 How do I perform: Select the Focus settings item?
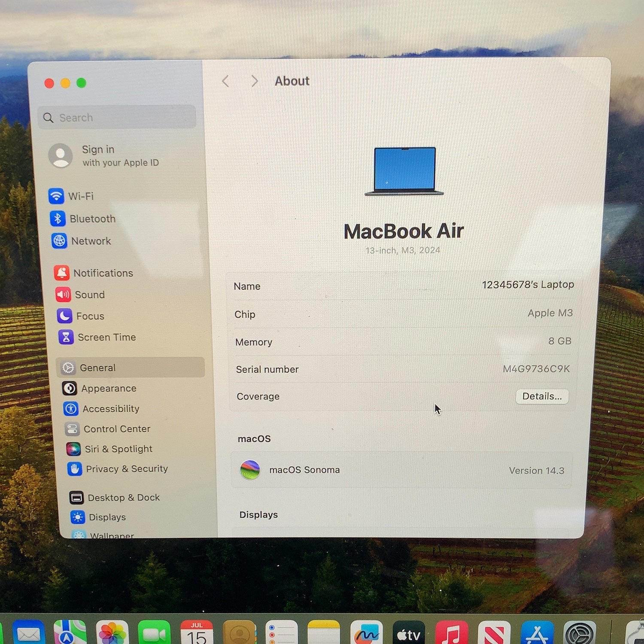click(80, 316)
